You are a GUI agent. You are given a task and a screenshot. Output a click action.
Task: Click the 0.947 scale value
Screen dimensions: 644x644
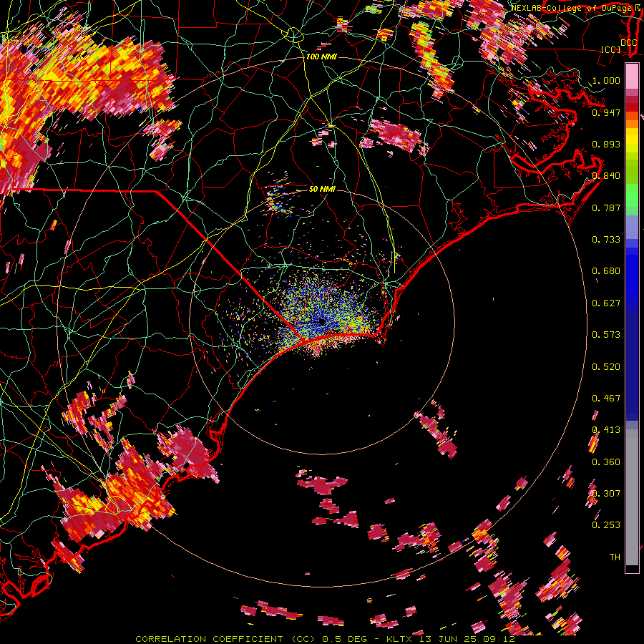pyautogui.click(x=606, y=112)
